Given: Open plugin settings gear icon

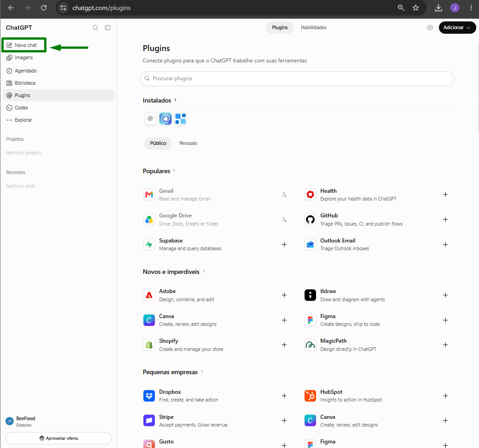Looking at the screenshot, I should coord(430,27).
